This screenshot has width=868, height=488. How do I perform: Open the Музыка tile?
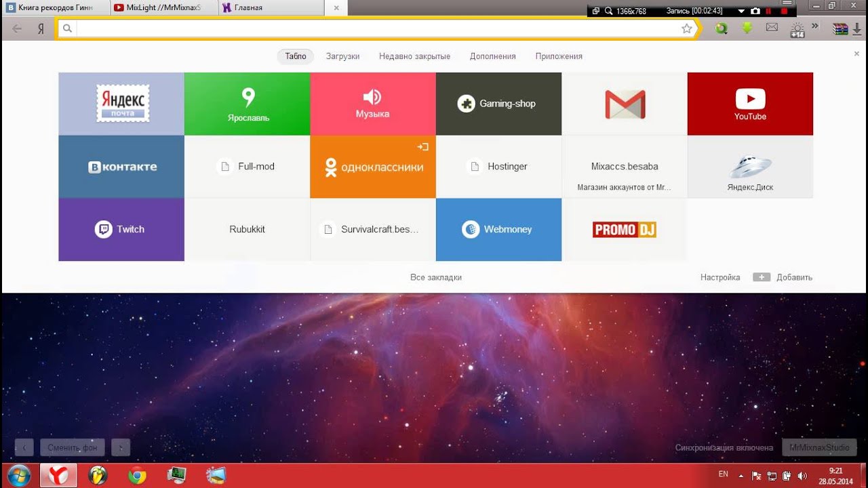point(373,104)
